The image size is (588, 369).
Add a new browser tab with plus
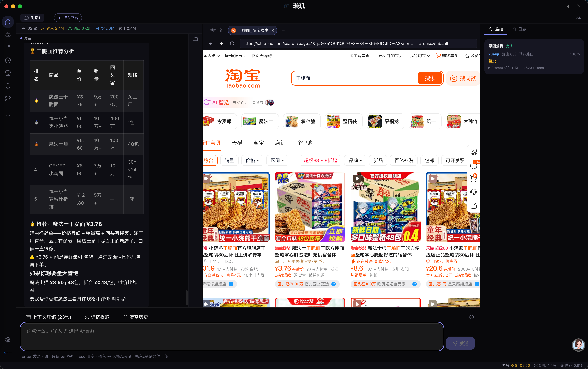point(283,30)
